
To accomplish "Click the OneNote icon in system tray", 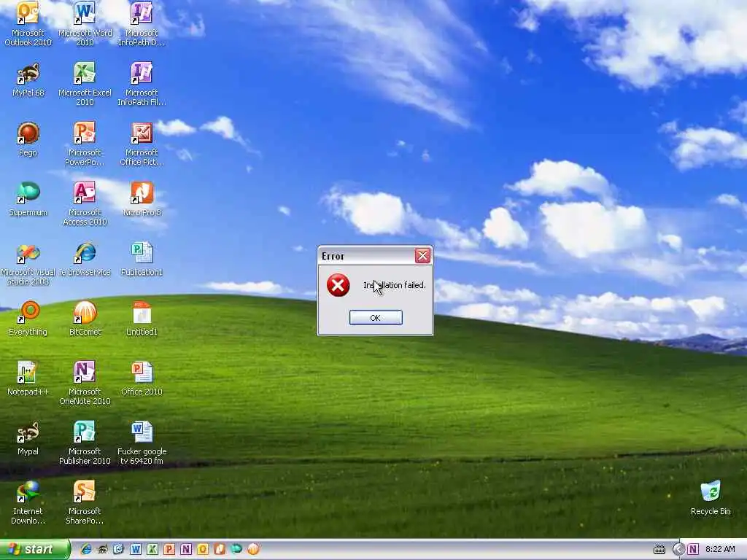I will coord(693,550).
